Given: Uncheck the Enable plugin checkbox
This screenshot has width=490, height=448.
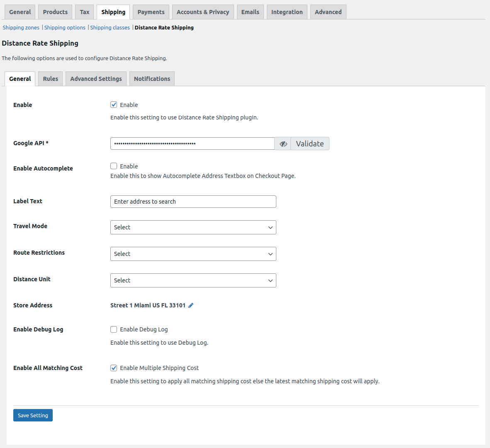Looking at the screenshot, I should [114, 105].
